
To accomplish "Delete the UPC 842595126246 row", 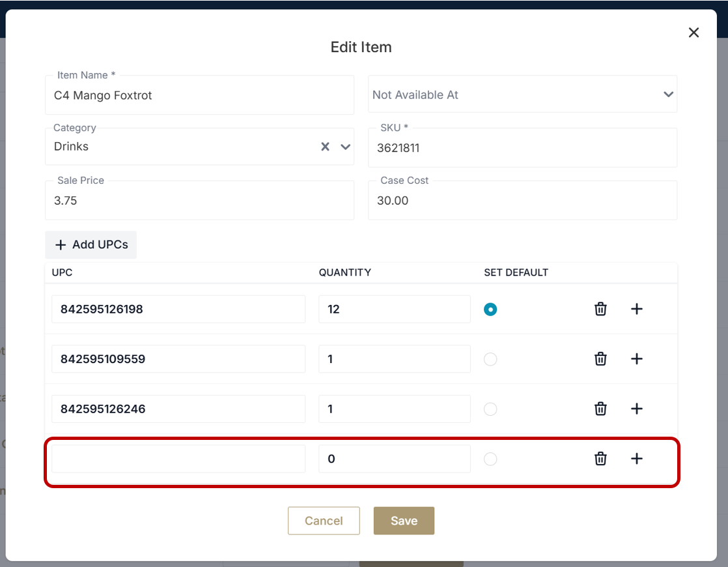I will [600, 409].
